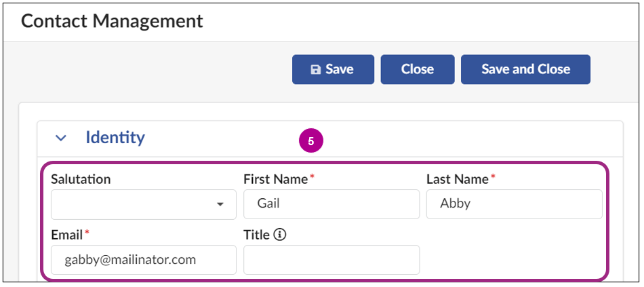
Task: Click the First Name field containing Gail
Action: 331,204
